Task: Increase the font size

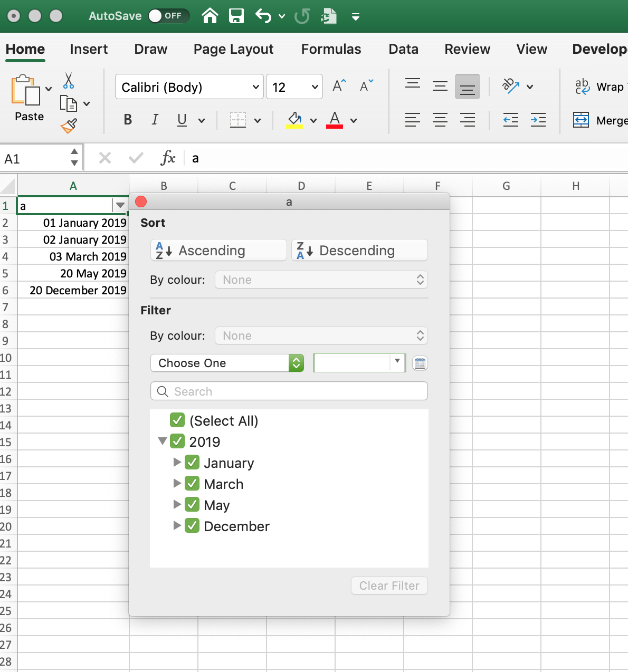Action: click(339, 85)
